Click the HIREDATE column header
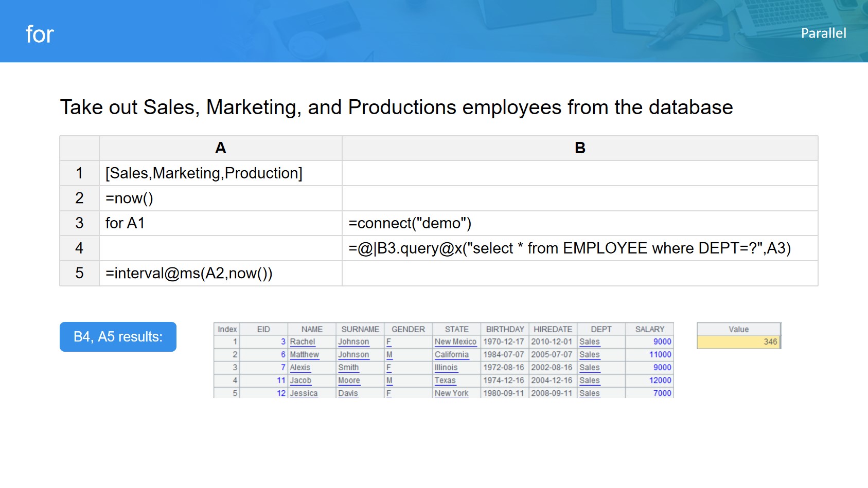 point(553,329)
